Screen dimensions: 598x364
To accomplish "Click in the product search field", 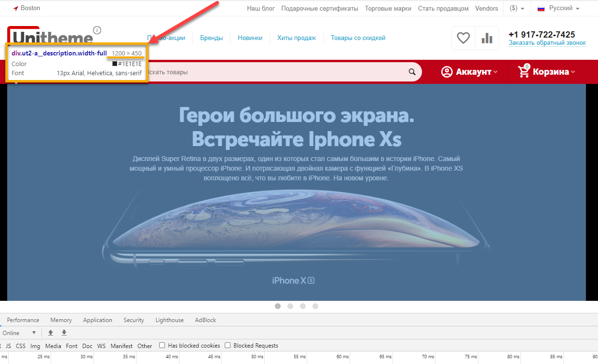I will tap(275, 72).
